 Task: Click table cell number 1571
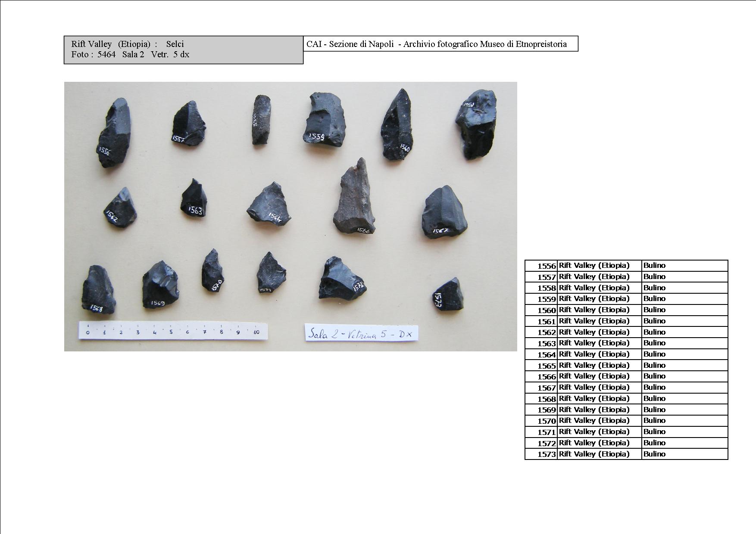click(x=541, y=432)
